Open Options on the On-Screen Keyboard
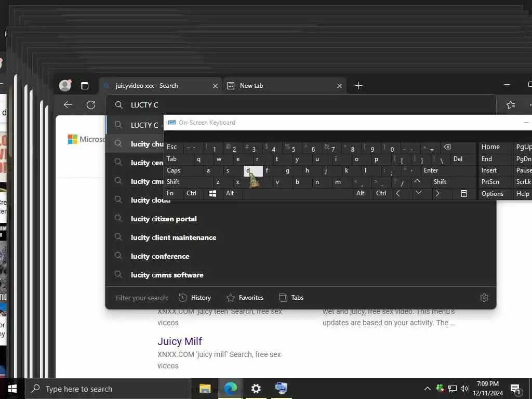Viewport: 532px width, 399px height. (x=496, y=193)
